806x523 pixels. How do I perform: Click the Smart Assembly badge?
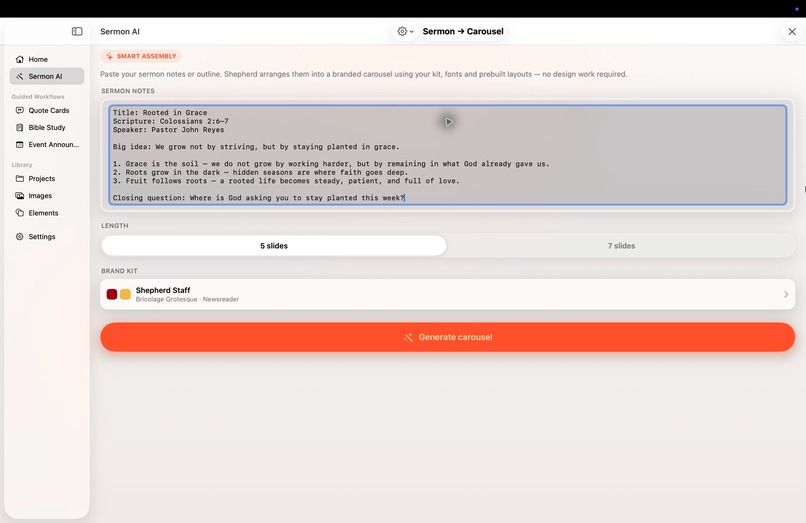[x=141, y=56]
